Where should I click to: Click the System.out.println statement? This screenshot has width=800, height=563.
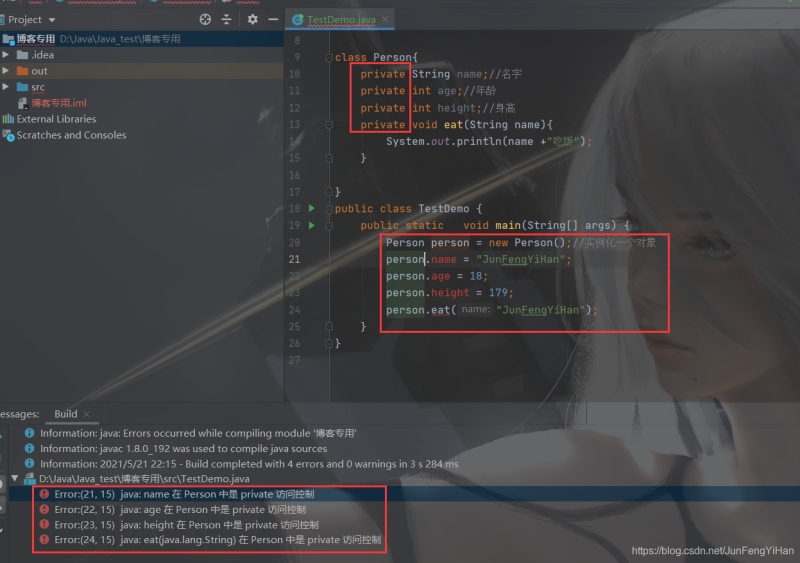[x=488, y=141]
